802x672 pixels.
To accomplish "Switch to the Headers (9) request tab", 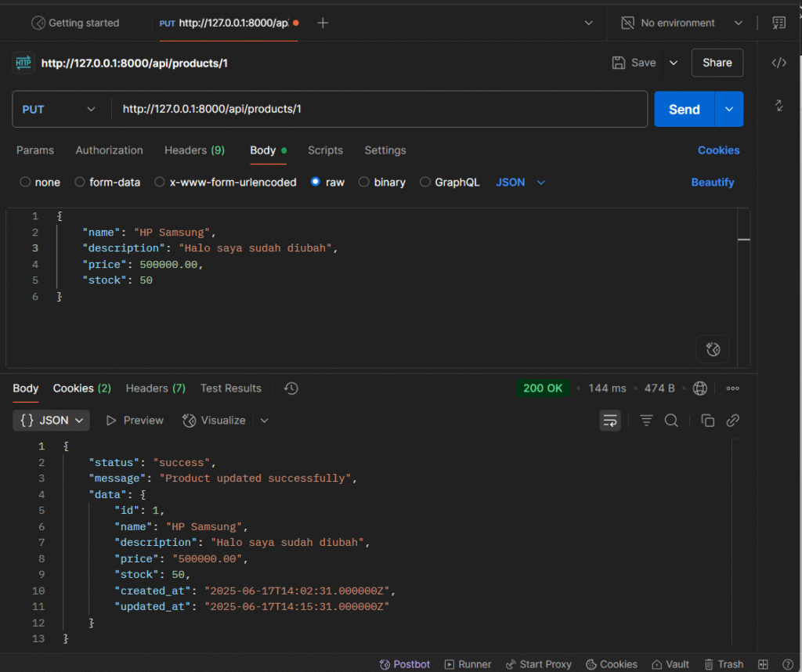I will click(194, 150).
